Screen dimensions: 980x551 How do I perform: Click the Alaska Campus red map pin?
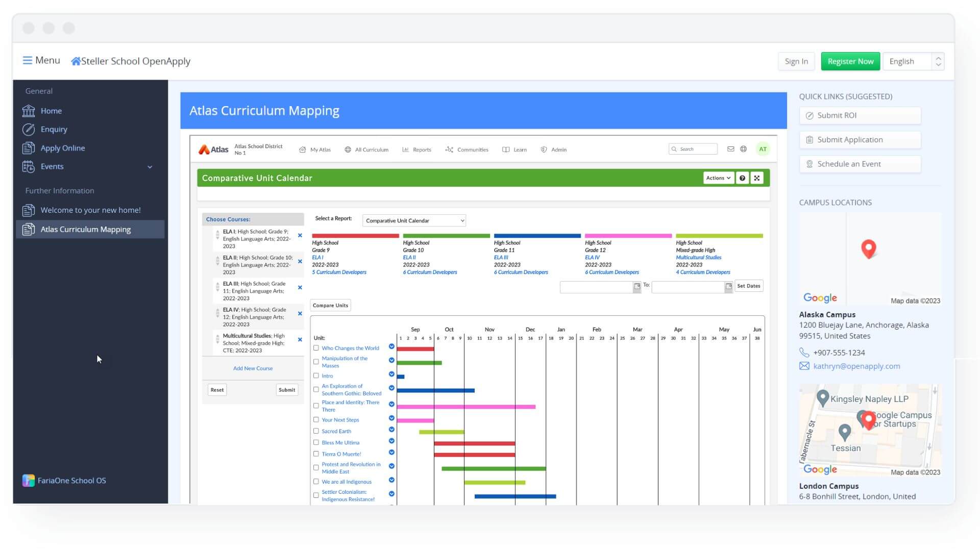point(868,248)
